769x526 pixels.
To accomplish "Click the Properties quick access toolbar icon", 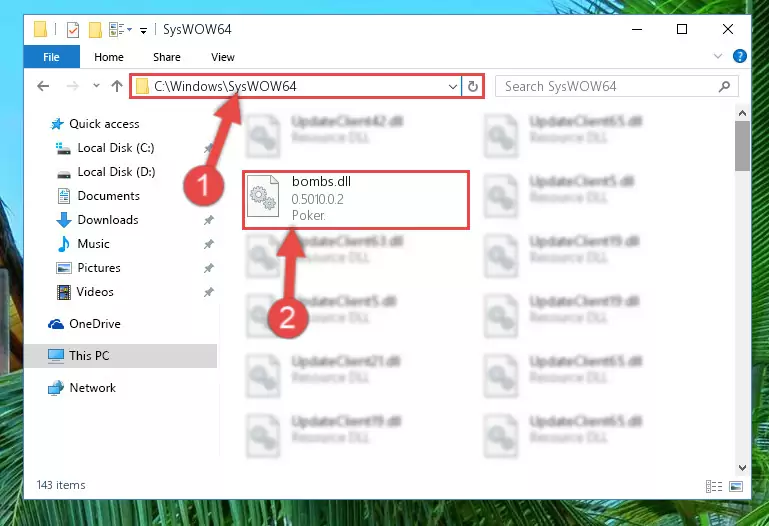I will 73,30.
